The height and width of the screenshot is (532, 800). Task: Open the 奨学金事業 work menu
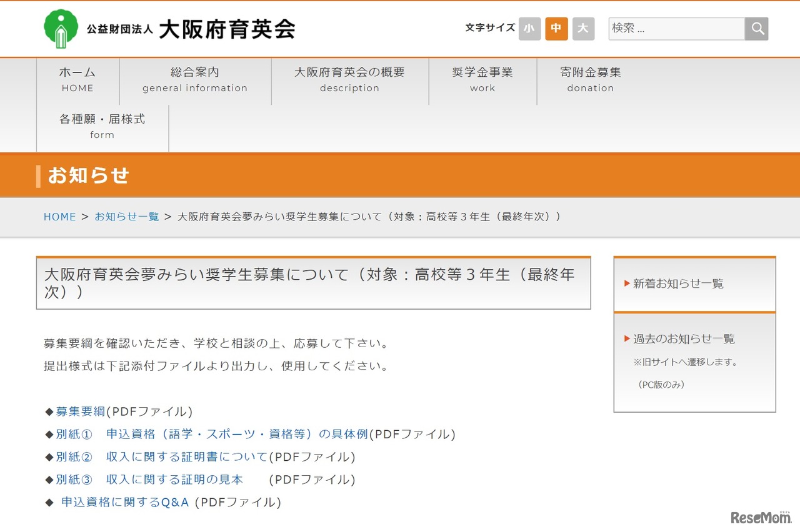coord(482,80)
